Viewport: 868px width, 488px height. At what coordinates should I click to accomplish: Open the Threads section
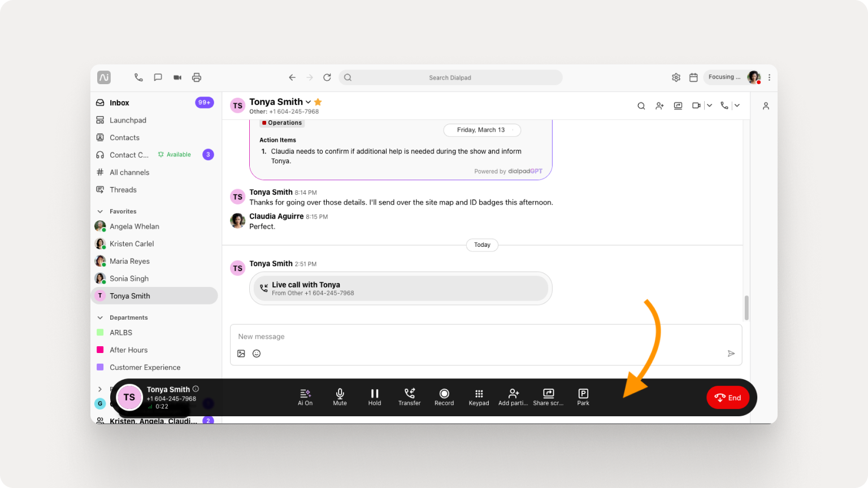pyautogui.click(x=123, y=189)
